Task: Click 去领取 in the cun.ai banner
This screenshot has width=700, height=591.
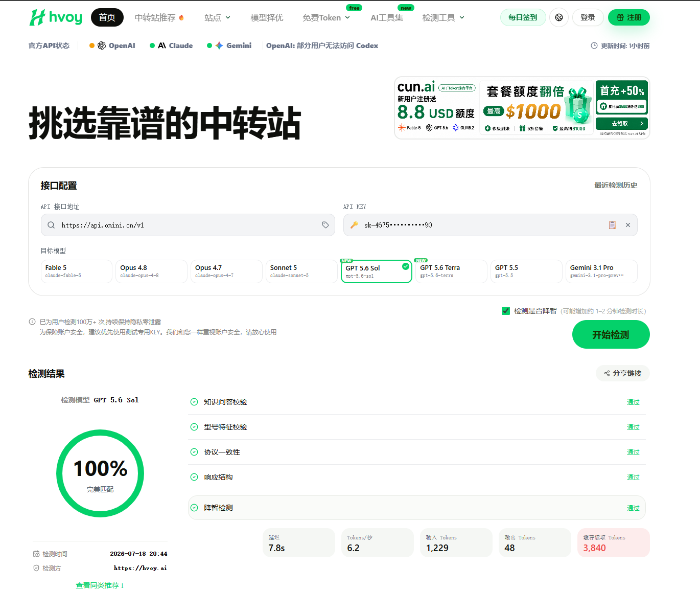Action: (x=622, y=123)
